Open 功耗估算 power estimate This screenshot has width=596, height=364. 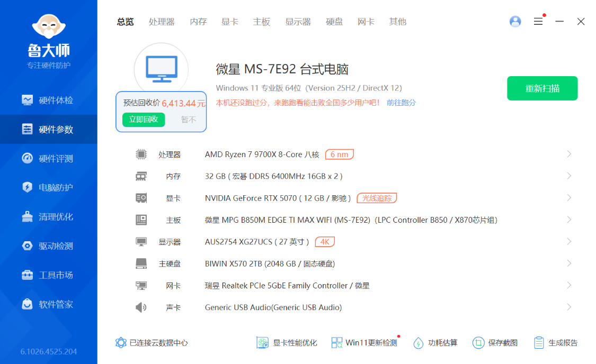point(435,343)
